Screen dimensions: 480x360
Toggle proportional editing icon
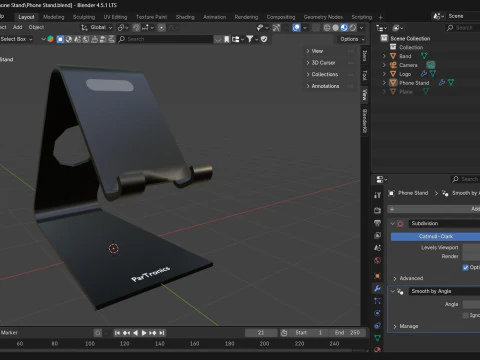161,28
